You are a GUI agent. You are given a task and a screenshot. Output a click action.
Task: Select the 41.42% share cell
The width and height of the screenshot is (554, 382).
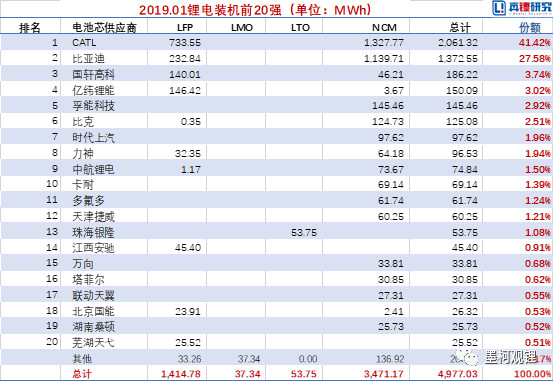(535, 43)
